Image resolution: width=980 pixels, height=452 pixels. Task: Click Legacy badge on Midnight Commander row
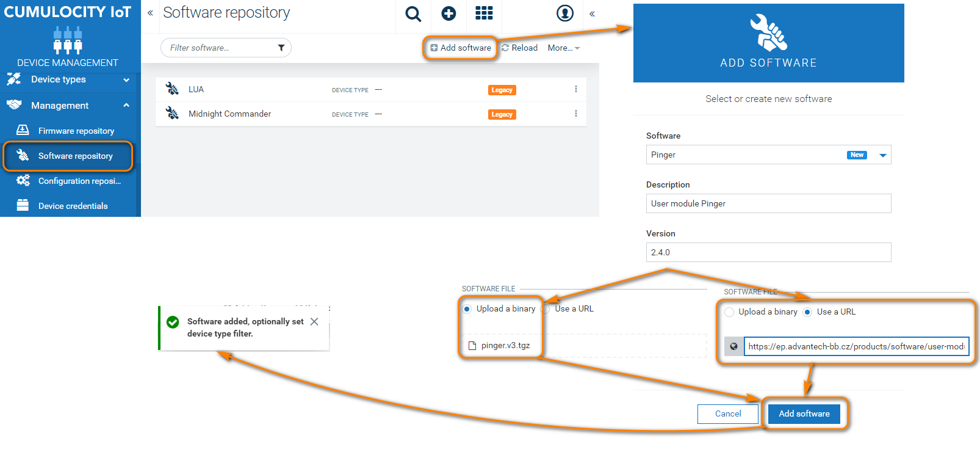pos(502,114)
